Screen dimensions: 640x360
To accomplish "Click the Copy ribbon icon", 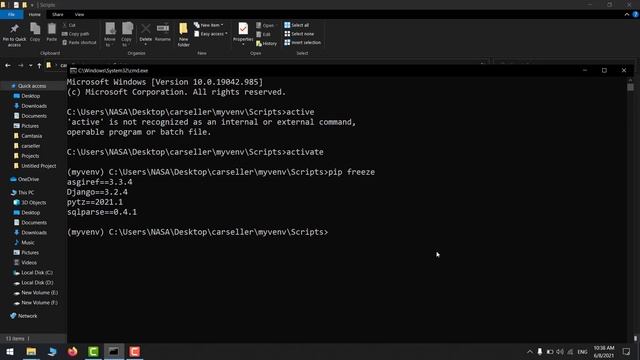I will [35, 32].
